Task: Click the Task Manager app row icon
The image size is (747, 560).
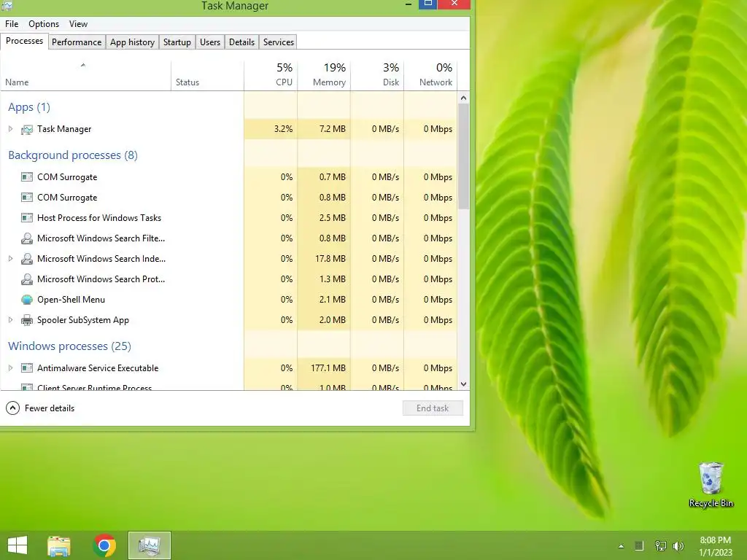Action: pos(27,129)
